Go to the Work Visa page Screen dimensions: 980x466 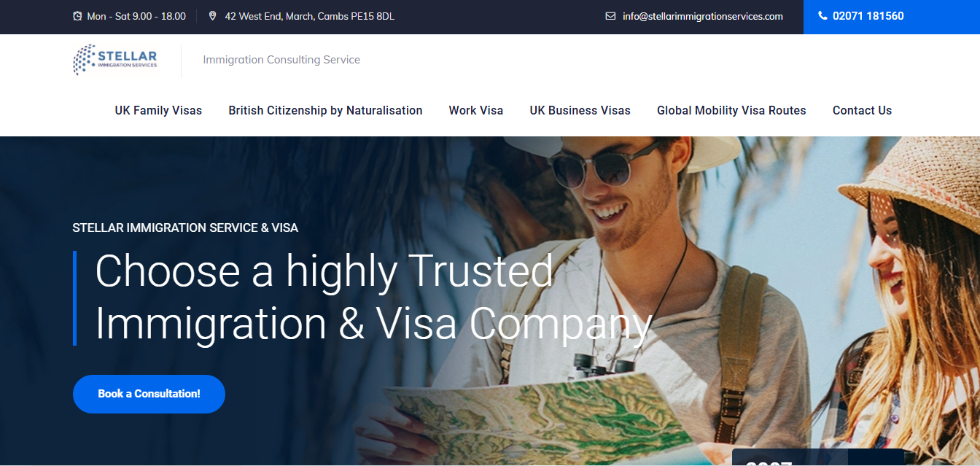475,111
